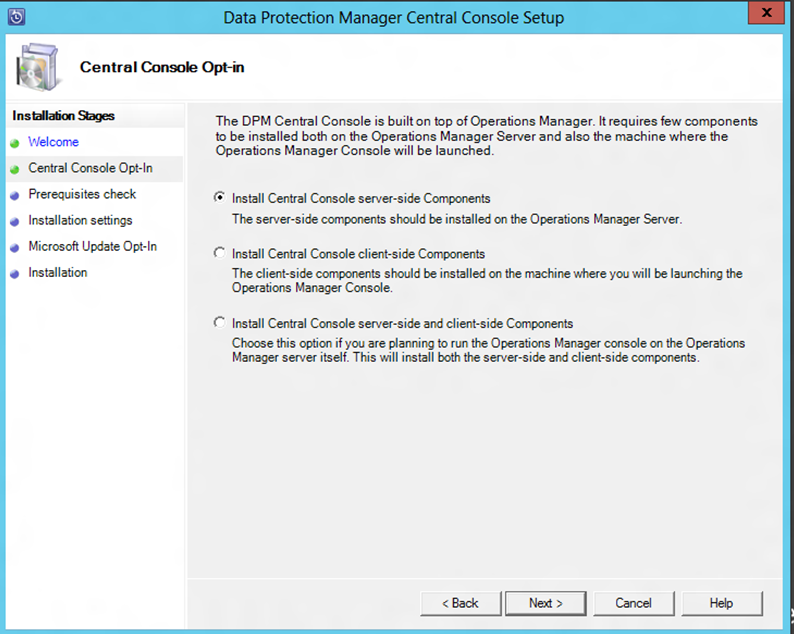Click green bullet beside Welcome
This screenshot has height=634, width=794.
tap(15, 143)
